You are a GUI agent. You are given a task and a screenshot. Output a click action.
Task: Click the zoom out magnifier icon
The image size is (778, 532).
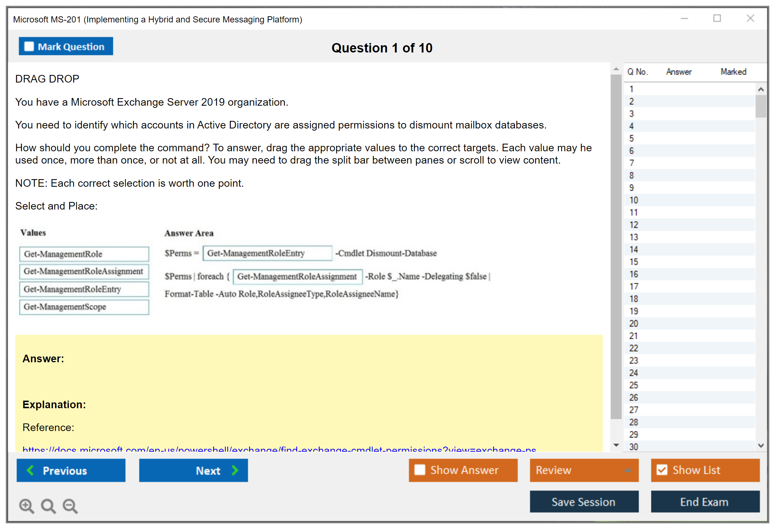[x=70, y=506]
